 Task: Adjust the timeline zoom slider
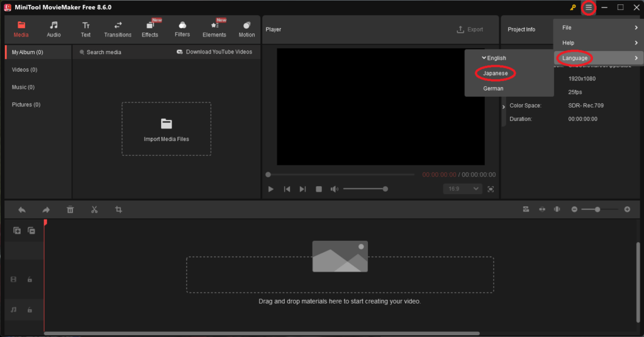click(599, 209)
